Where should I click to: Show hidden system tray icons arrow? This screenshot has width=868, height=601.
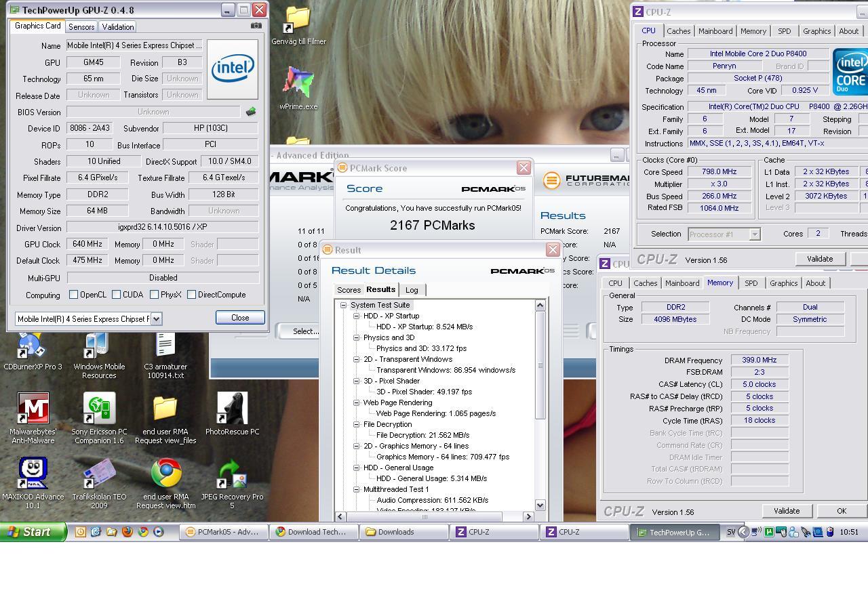click(x=744, y=532)
